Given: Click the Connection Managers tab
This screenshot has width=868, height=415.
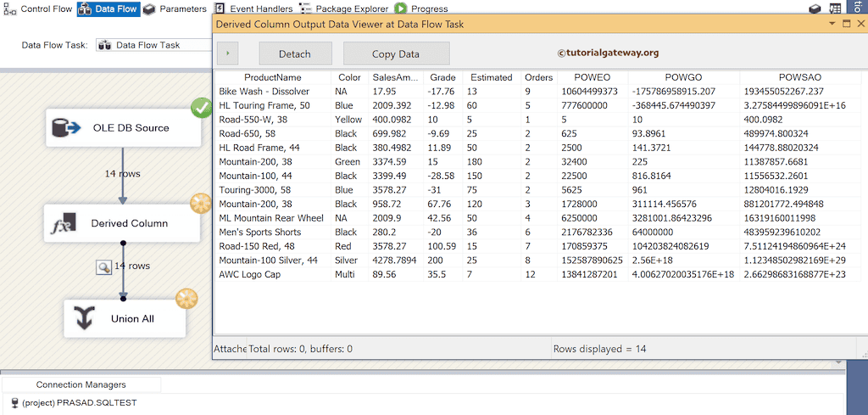Looking at the screenshot, I should (81, 384).
